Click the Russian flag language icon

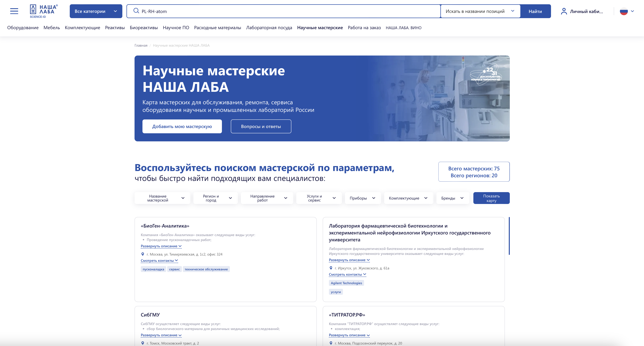coord(624,11)
